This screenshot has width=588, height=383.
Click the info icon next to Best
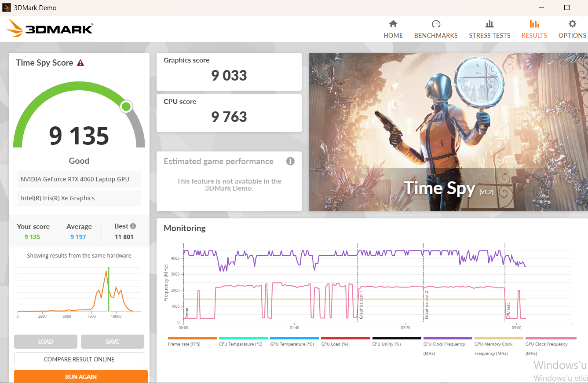pyautogui.click(x=133, y=226)
